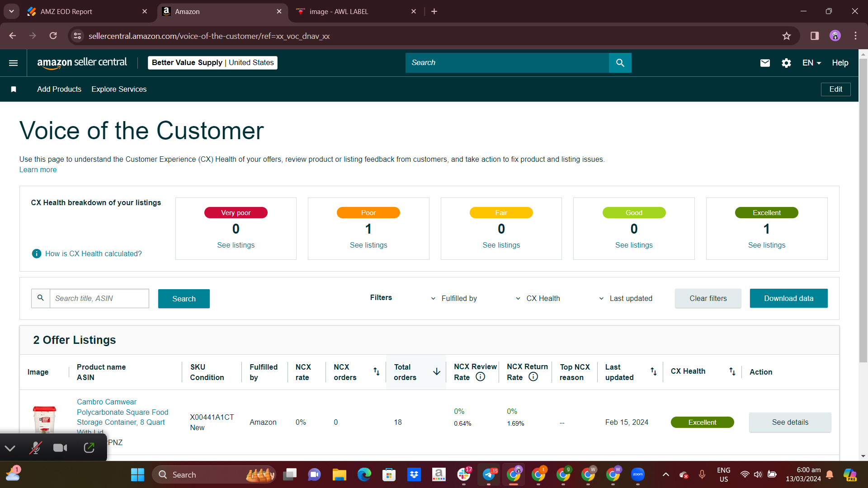The width and height of the screenshot is (868, 488).
Task: Open the Help menu link
Action: (x=840, y=63)
